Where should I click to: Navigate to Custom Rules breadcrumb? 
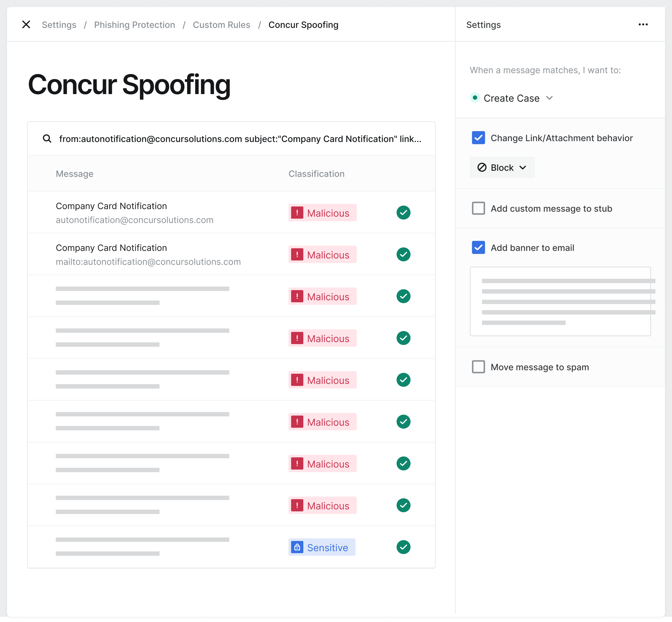point(222,25)
